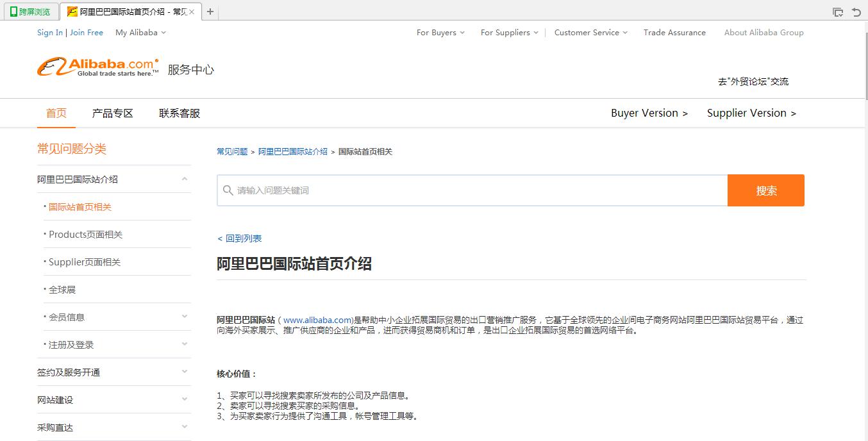Go to the 联系客服 tab
Image resolution: width=868 pixels, height=441 pixels.
point(179,113)
